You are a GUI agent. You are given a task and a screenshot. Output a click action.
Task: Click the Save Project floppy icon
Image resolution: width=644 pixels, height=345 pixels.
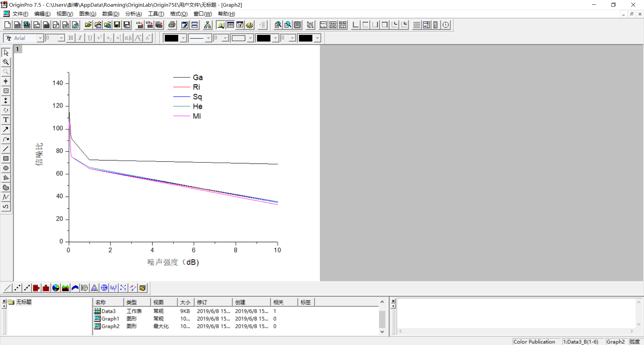117,25
